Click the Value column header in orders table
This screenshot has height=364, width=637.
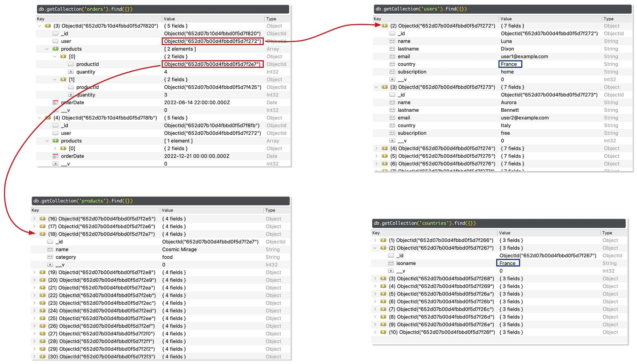click(169, 19)
